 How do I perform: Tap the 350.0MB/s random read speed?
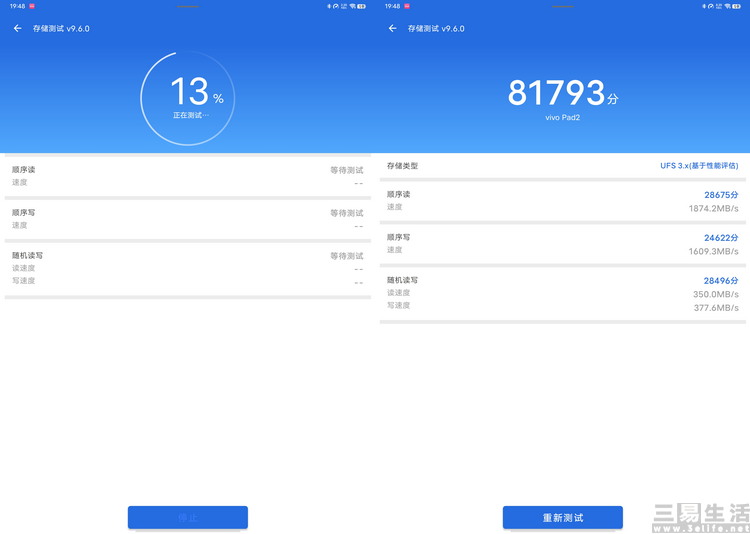(x=716, y=294)
